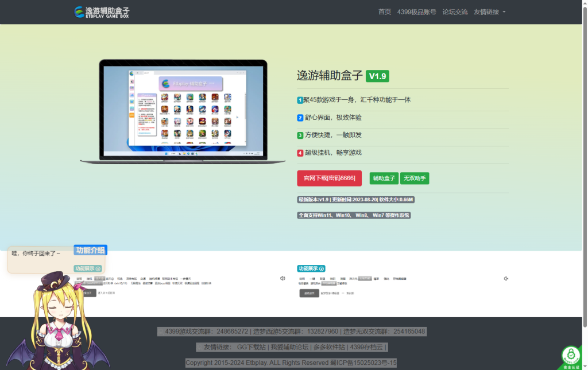588x370 pixels.
Task: Click the blue number 1 feature badge
Action: [300, 100]
